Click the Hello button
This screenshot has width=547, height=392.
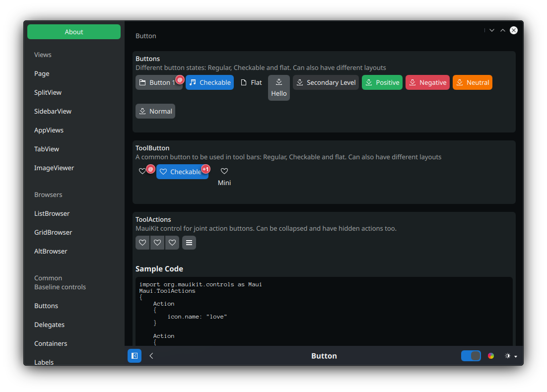pos(279,88)
